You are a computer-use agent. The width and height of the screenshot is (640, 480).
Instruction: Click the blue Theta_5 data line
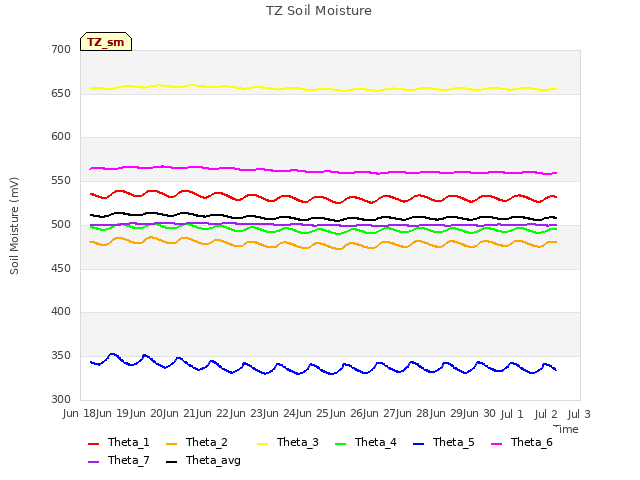323,371
